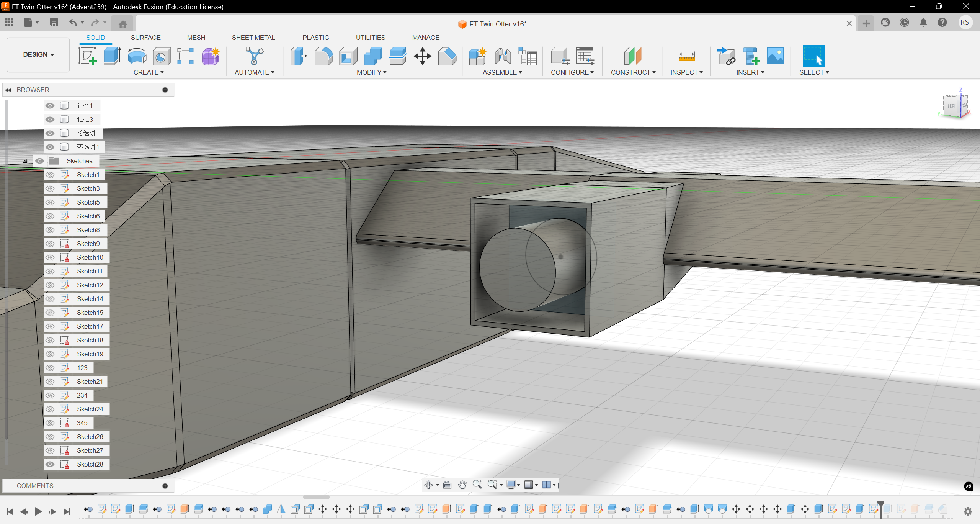Select the Fillet tool
The height and width of the screenshot is (524, 980).
tap(323, 56)
